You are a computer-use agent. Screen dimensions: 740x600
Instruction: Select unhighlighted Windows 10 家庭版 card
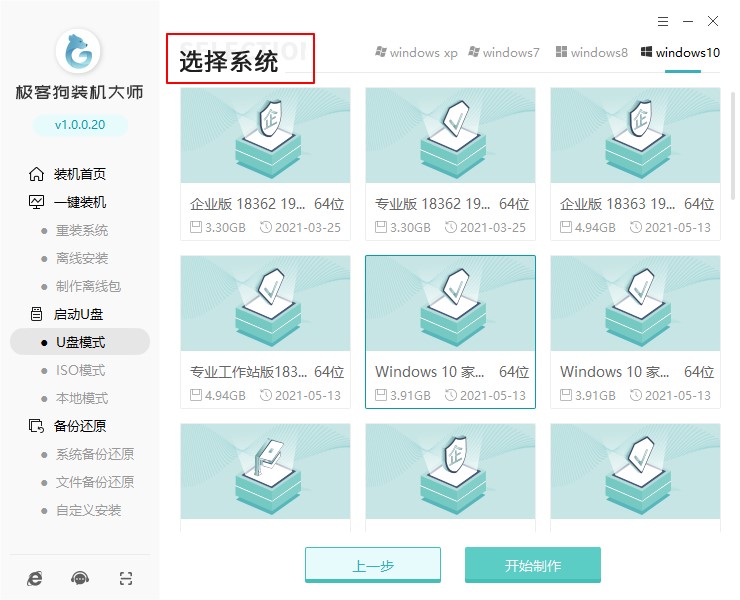[x=635, y=332]
